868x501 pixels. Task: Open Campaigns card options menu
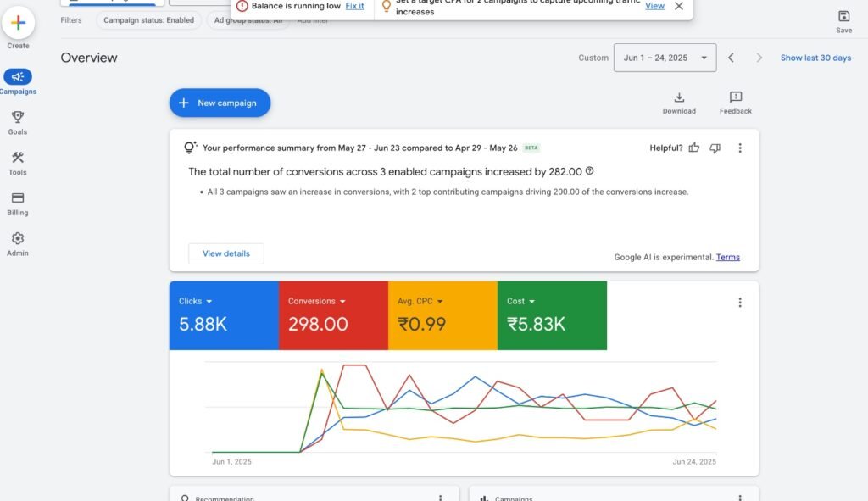point(739,498)
